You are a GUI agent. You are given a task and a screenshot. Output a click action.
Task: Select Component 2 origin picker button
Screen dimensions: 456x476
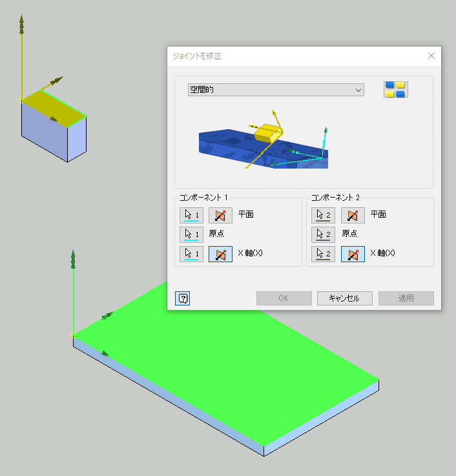[323, 234]
